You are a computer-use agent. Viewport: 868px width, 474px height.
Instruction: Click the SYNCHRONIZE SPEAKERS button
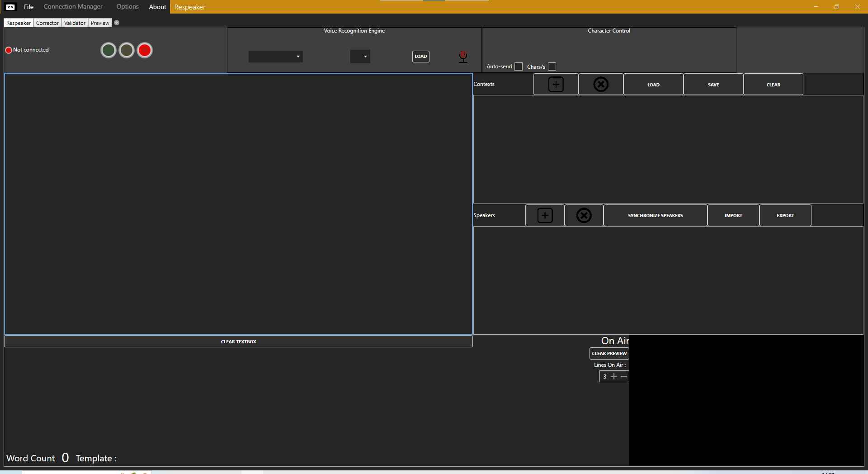coord(655,215)
